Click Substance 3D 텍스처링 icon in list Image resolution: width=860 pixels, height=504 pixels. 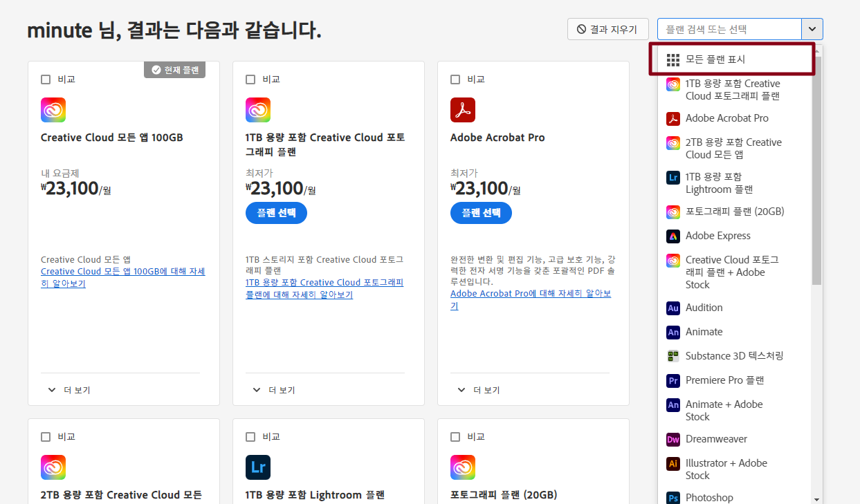[x=673, y=357]
